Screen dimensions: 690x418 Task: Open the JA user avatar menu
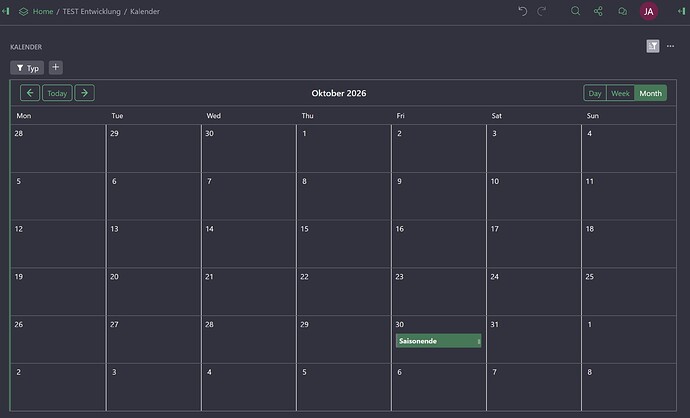(x=649, y=11)
